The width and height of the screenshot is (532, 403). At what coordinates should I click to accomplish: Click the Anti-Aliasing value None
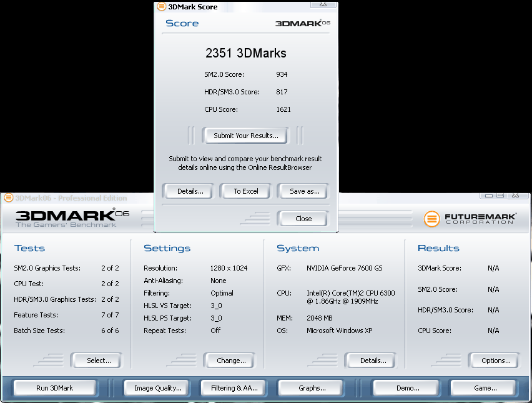pos(218,281)
